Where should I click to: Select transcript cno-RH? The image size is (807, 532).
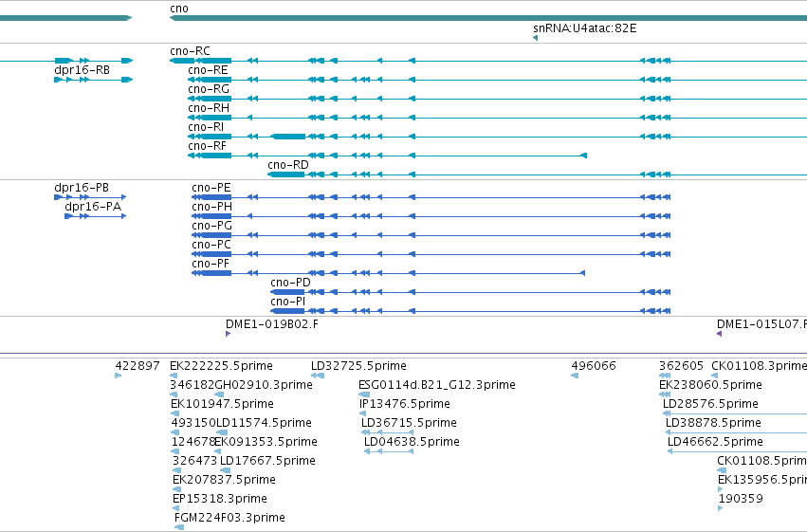[x=209, y=108]
